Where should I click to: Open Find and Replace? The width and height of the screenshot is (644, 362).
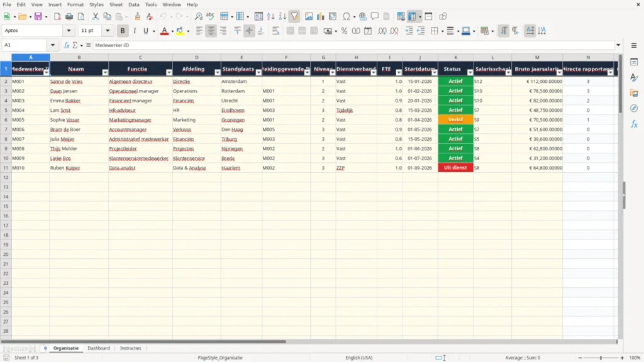point(198,16)
